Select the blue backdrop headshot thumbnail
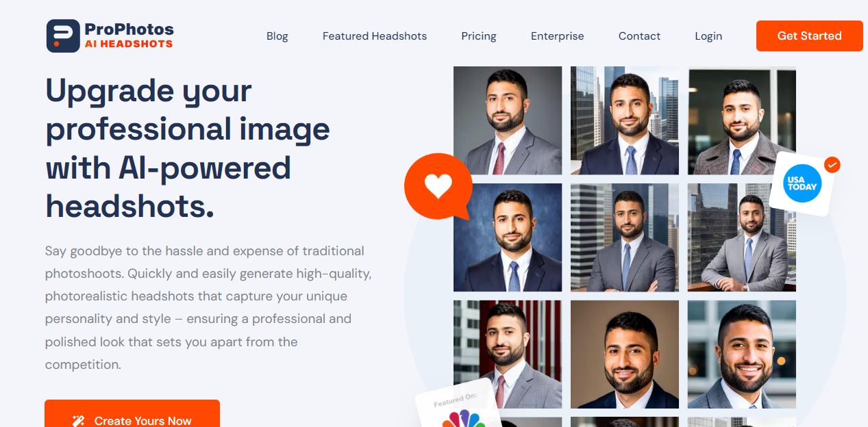The width and height of the screenshot is (868, 427). 508,237
